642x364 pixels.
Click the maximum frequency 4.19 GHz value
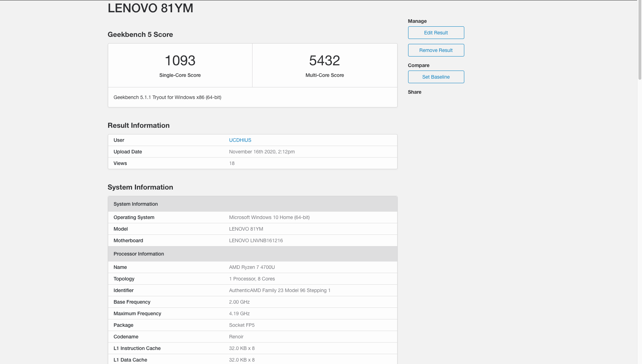click(240, 313)
